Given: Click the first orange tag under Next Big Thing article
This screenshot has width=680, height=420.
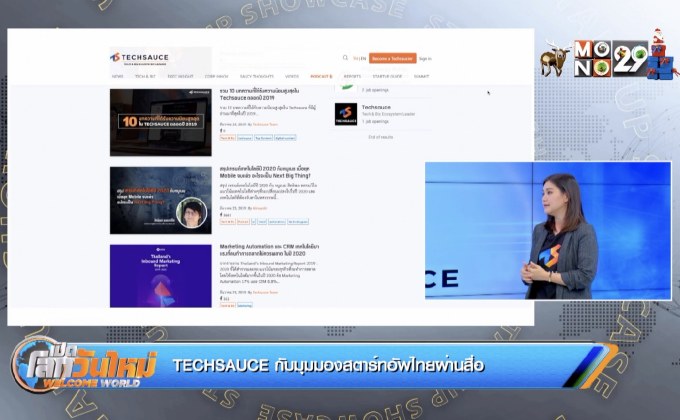Looking at the screenshot, I should tap(228, 222).
